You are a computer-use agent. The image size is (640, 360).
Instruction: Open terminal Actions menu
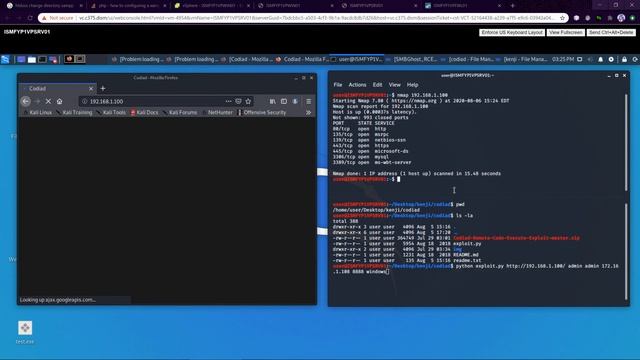coord(357,85)
